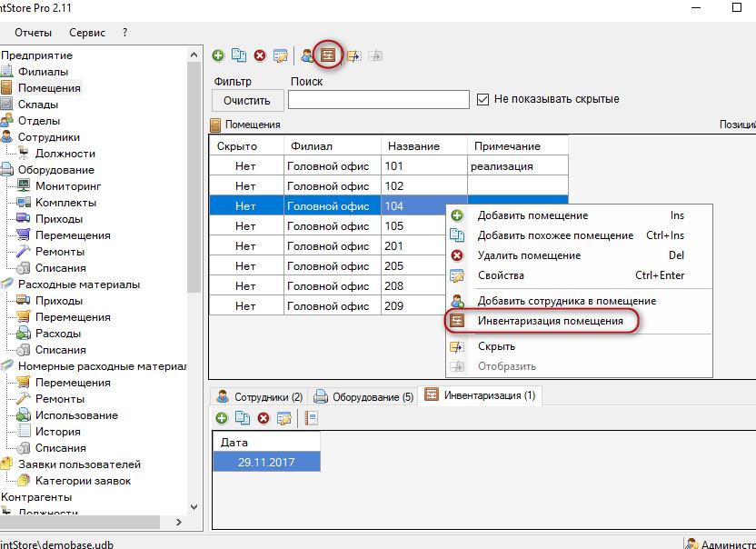Open the Сервис menu
Viewport: 756px width, 549px height.
[x=87, y=33]
